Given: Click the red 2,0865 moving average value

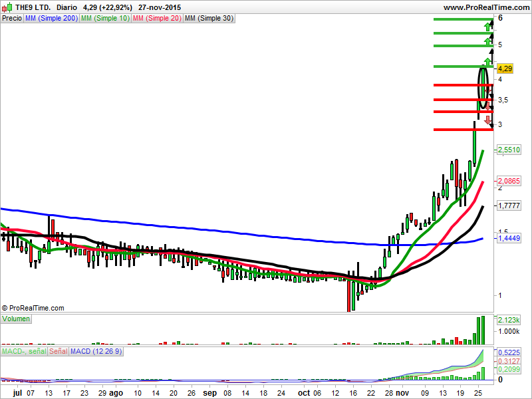Looking at the screenshot, I should pos(509,181).
